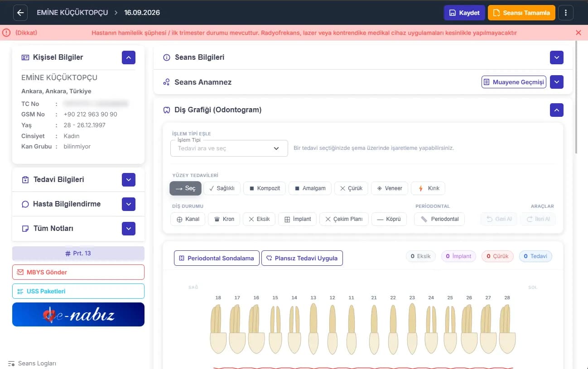Select the Kanal tooth status tool
Image resolution: width=588 pixels, height=369 pixels.
[188, 219]
